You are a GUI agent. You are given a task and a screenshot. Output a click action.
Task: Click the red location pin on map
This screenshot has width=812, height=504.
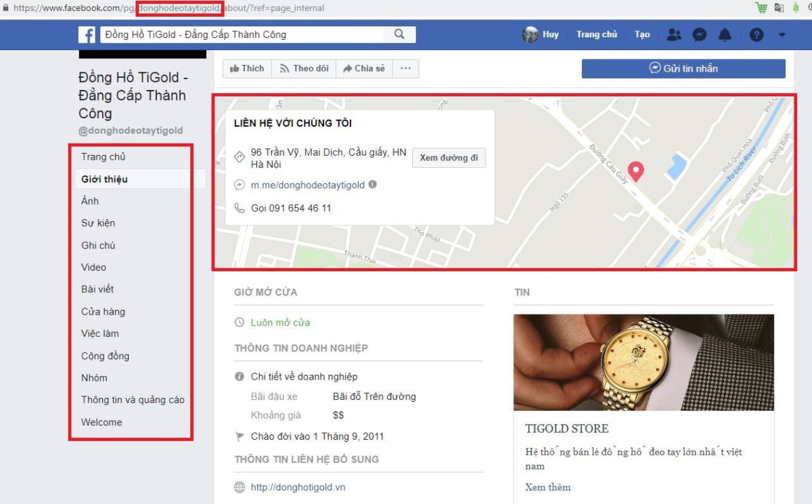pyautogui.click(x=636, y=171)
